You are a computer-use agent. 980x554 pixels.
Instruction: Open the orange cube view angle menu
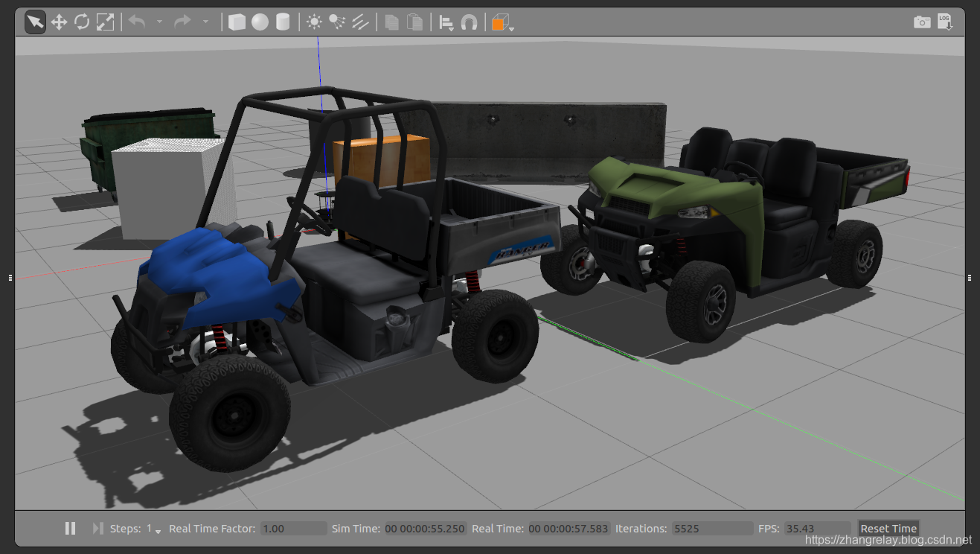click(502, 23)
